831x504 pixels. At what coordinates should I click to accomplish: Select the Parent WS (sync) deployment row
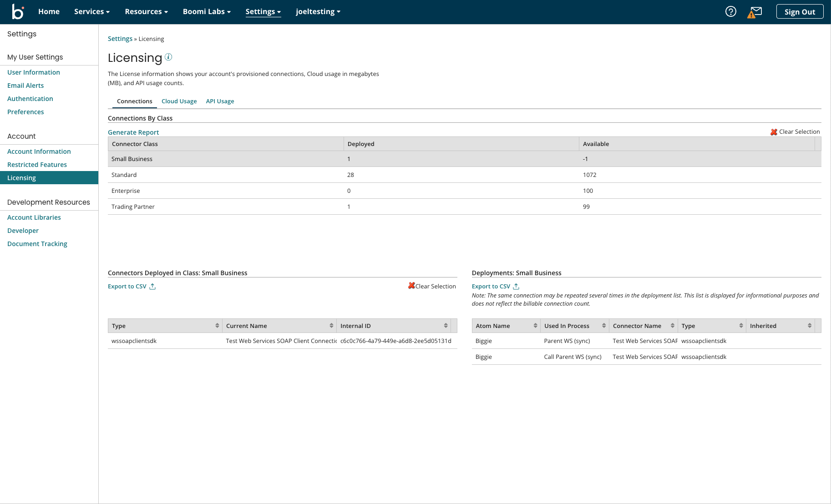click(x=647, y=341)
